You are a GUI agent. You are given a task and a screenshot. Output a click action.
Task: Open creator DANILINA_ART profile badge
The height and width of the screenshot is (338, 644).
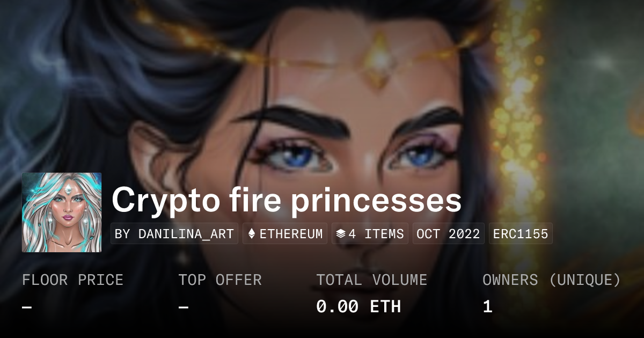[174, 234]
